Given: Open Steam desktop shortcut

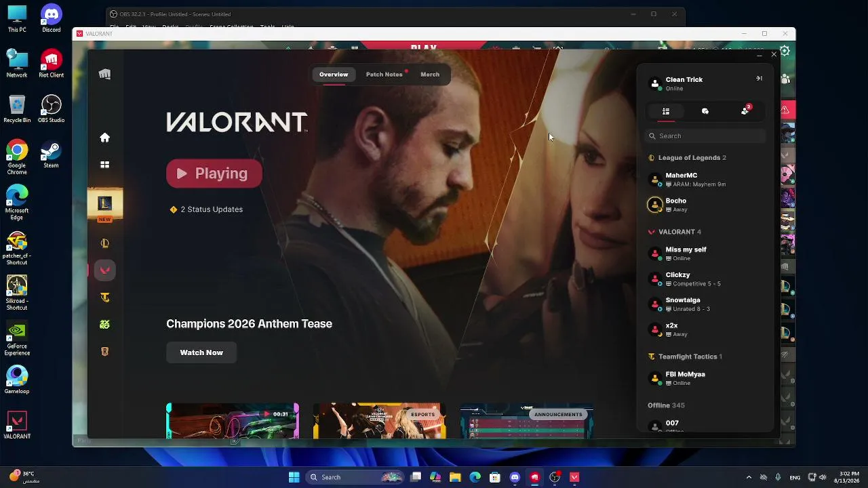Looking at the screenshot, I should pos(52,155).
